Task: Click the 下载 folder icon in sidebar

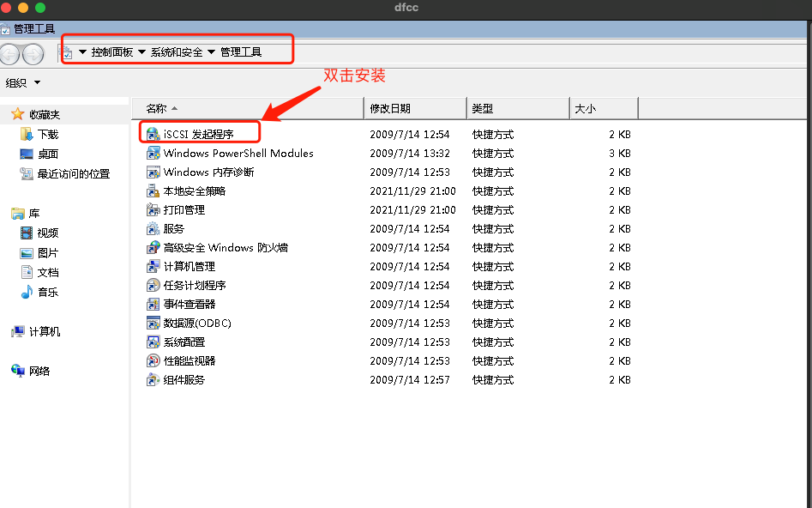Action: pyautogui.click(x=27, y=134)
